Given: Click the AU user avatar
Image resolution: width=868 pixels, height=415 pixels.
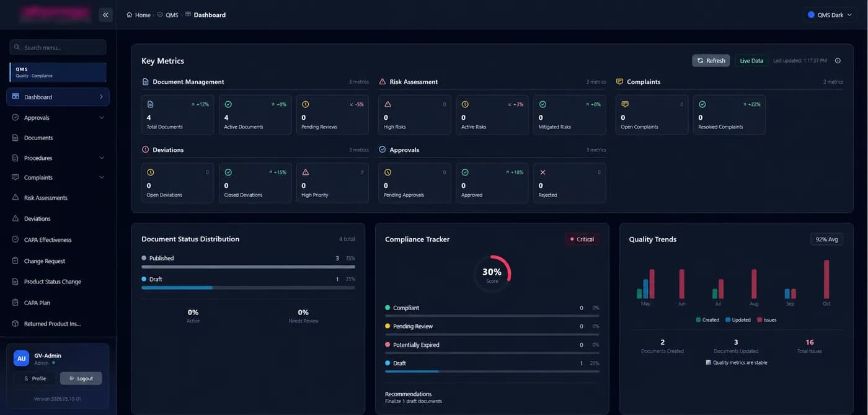Looking at the screenshot, I should (22, 359).
